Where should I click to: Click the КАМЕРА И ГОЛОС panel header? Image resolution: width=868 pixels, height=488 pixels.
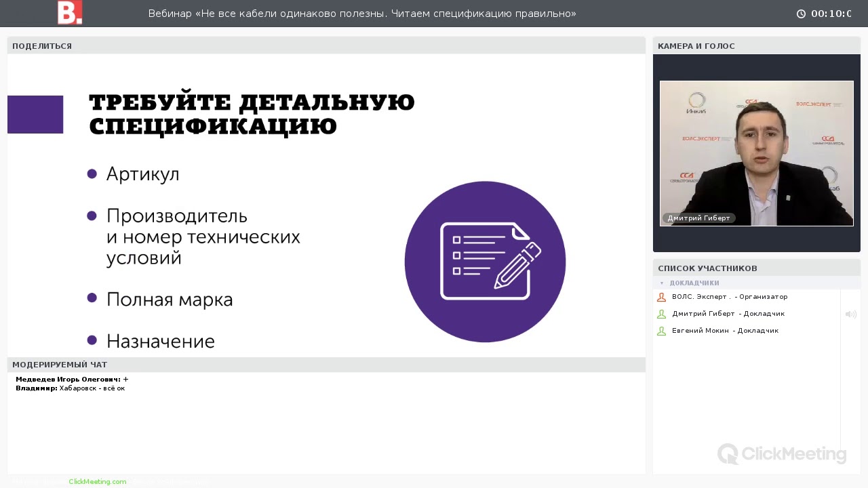pos(757,46)
